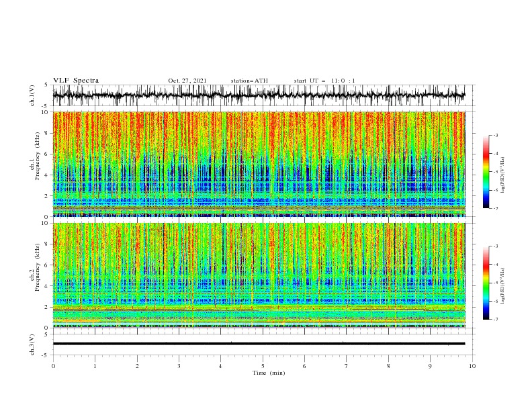Click time axis tick label '5'

tap(263, 366)
